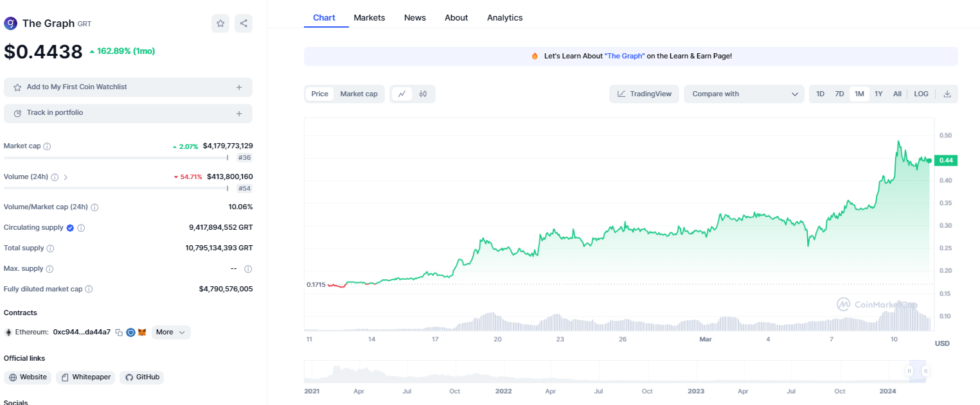The width and height of the screenshot is (980, 405).
Task: Show total supply info icon
Action: click(x=50, y=248)
